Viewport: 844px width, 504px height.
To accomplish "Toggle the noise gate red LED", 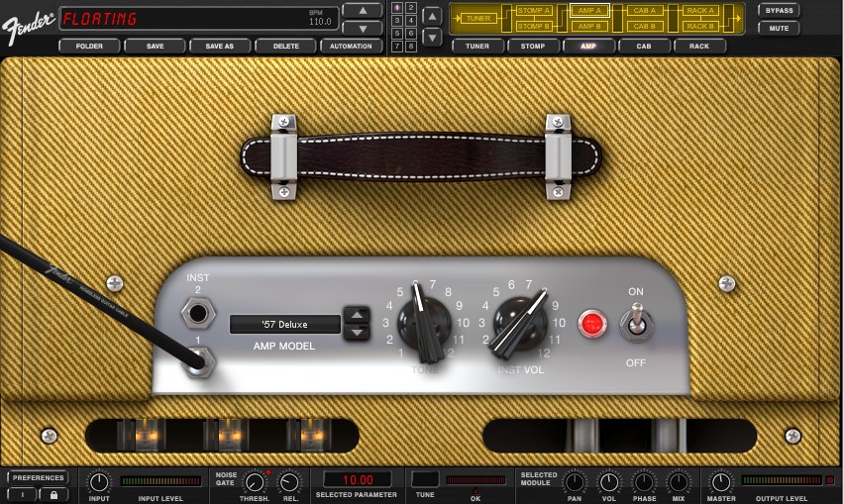I will (268, 472).
